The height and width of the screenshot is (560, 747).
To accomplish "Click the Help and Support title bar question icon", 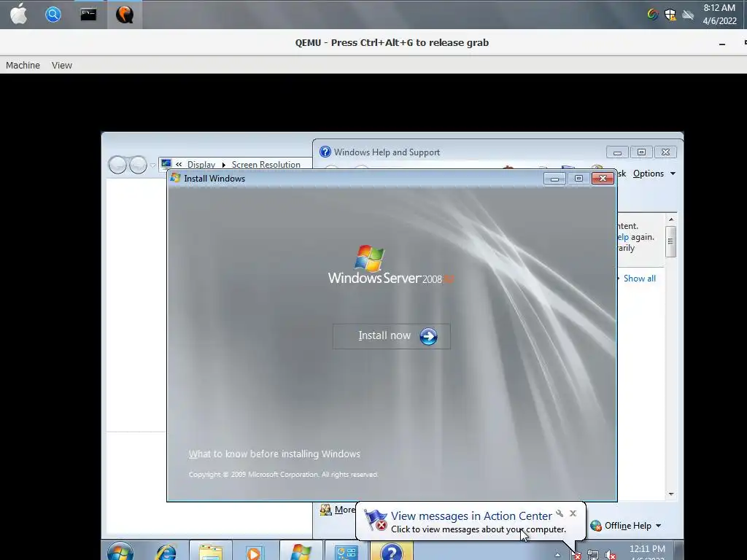I will pyautogui.click(x=325, y=152).
